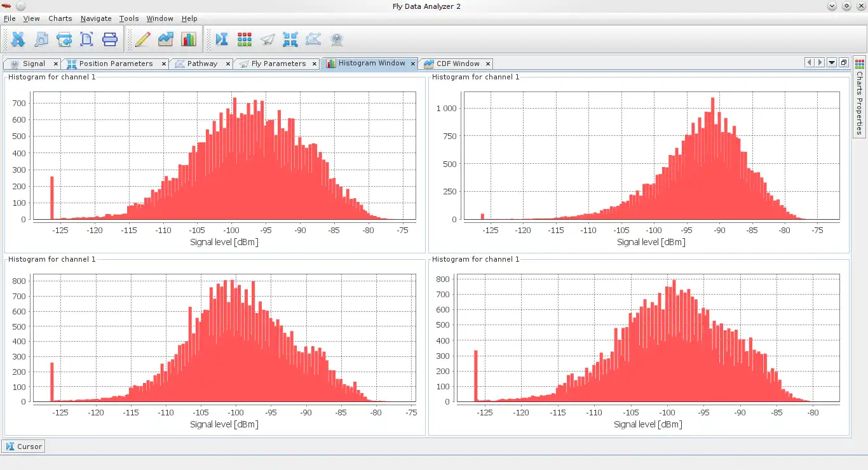Image resolution: width=868 pixels, height=470 pixels.
Task: Click the pencil edit toolbar icon
Action: [x=142, y=39]
